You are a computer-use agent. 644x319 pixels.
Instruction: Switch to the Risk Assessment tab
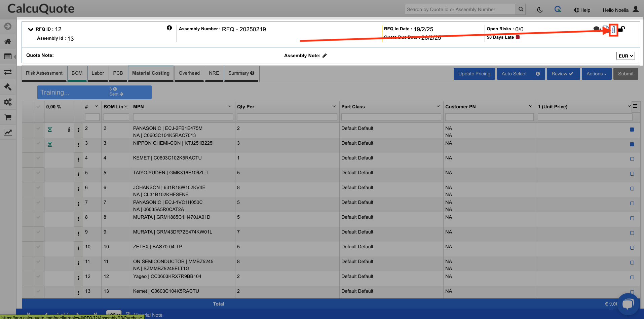coord(44,73)
